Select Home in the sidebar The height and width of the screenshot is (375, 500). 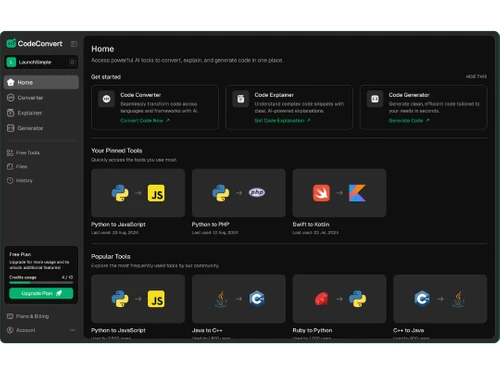point(41,82)
